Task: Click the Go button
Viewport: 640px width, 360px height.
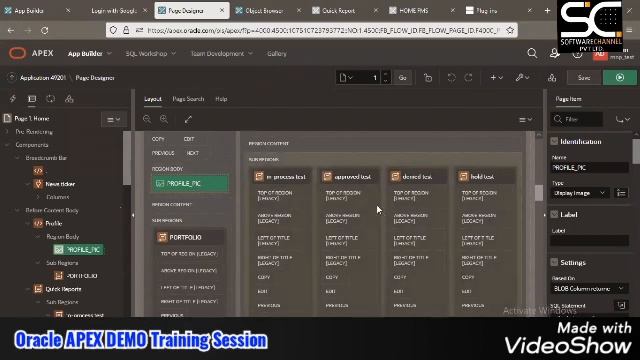Action: (x=402, y=78)
